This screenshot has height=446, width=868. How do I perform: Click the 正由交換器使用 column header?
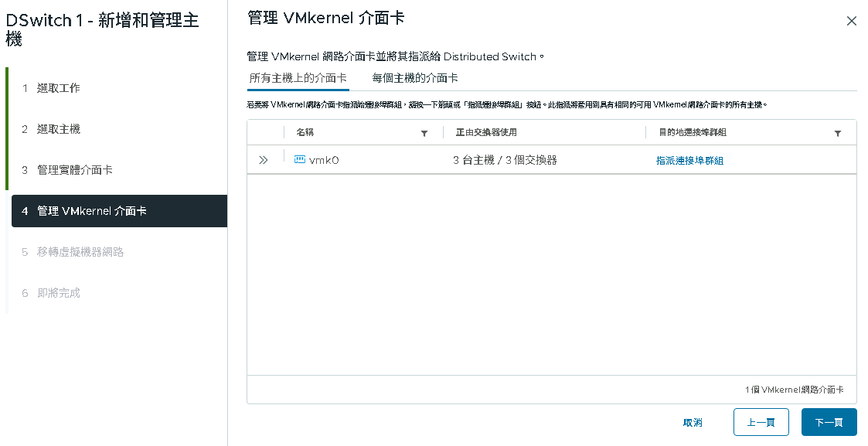[486, 132]
